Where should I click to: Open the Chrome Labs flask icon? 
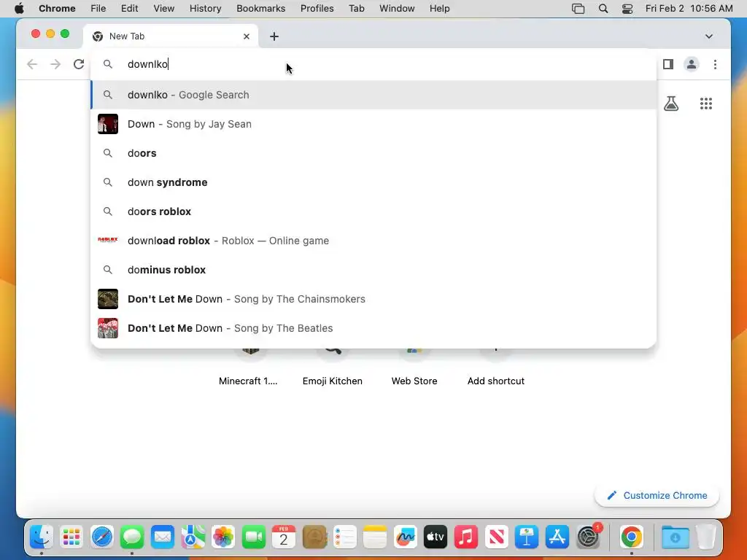click(671, 104)
